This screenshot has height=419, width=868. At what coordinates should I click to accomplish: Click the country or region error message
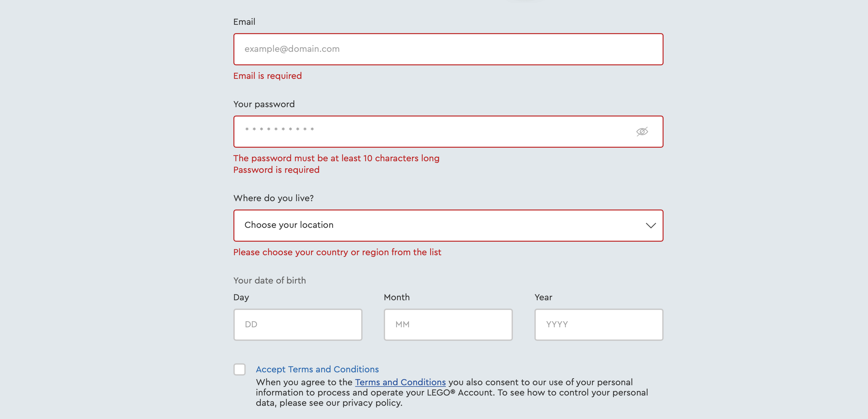(337, 252)
